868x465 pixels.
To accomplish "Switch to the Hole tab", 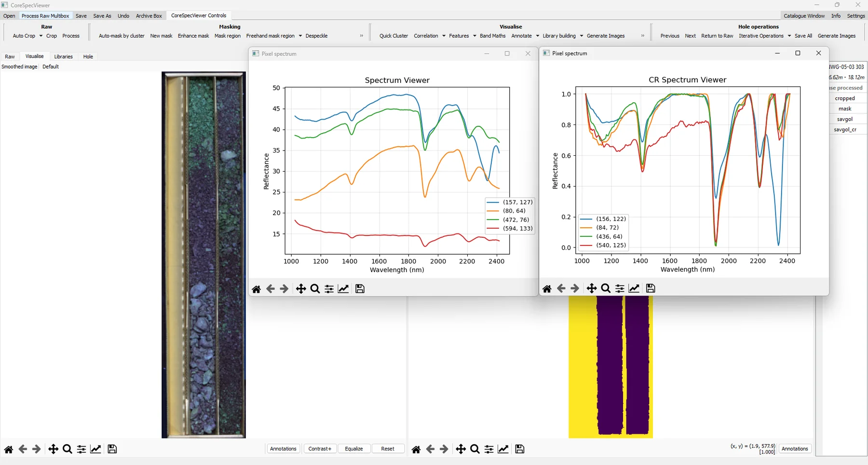I will [88, 56].
